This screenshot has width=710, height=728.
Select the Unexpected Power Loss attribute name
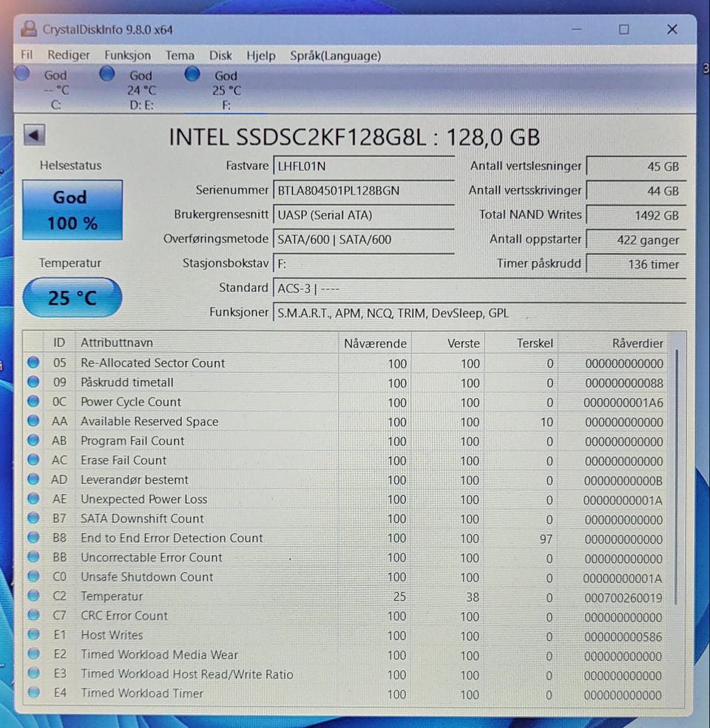click(144, 499)
